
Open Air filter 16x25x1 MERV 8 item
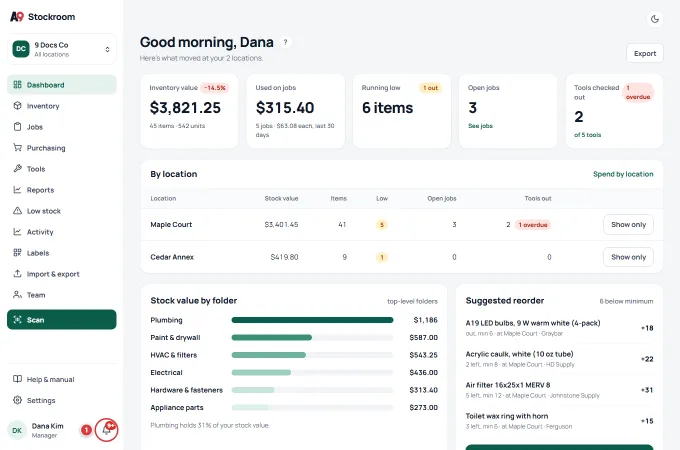559,390
